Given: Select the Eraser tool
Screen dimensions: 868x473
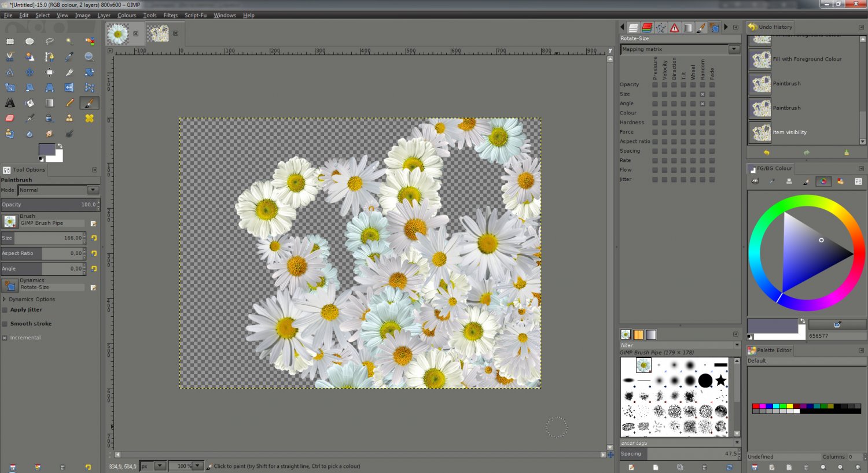Looking at the screenshot, I should pyautogui.click(x=10, y=118).
